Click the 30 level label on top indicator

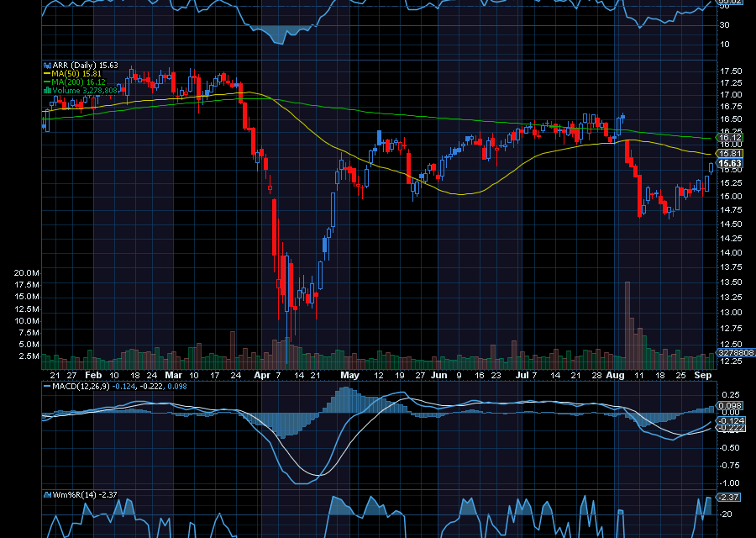point(725,24)
